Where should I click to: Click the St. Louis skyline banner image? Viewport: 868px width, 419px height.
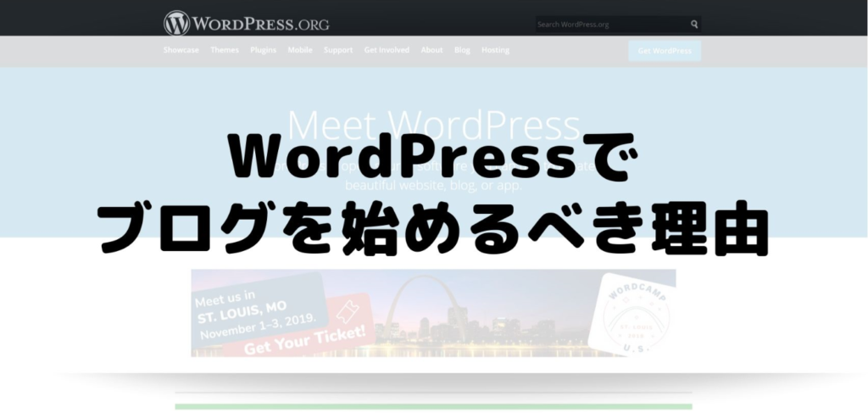point(433,313)
